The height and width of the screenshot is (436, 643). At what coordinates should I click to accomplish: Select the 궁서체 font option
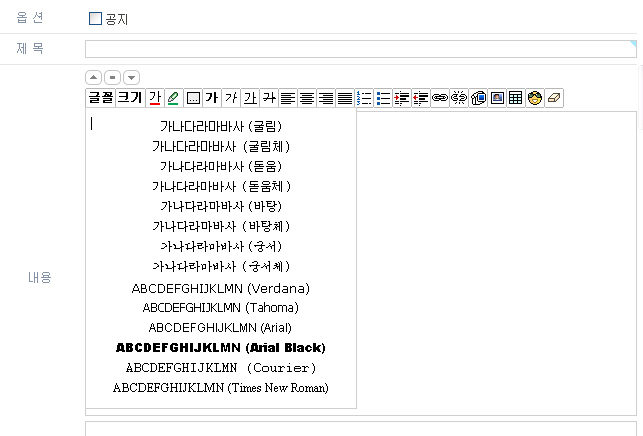(221, 266)
